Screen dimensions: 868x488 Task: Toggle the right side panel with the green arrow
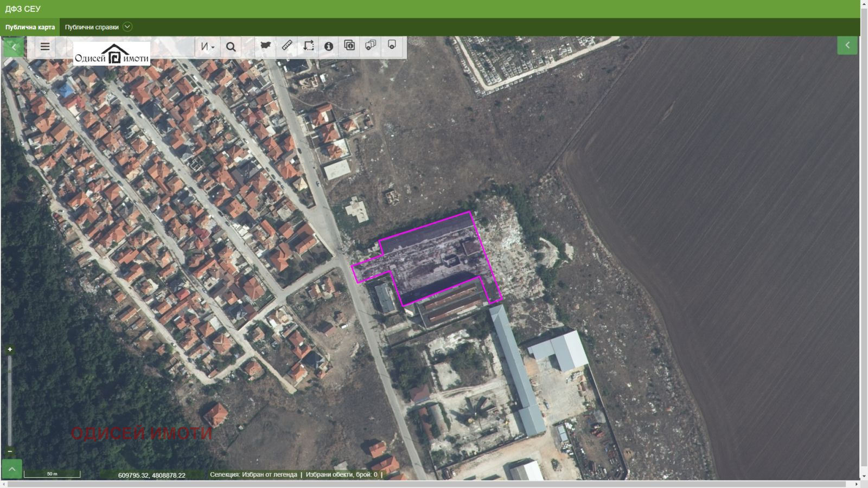[847, 46]
